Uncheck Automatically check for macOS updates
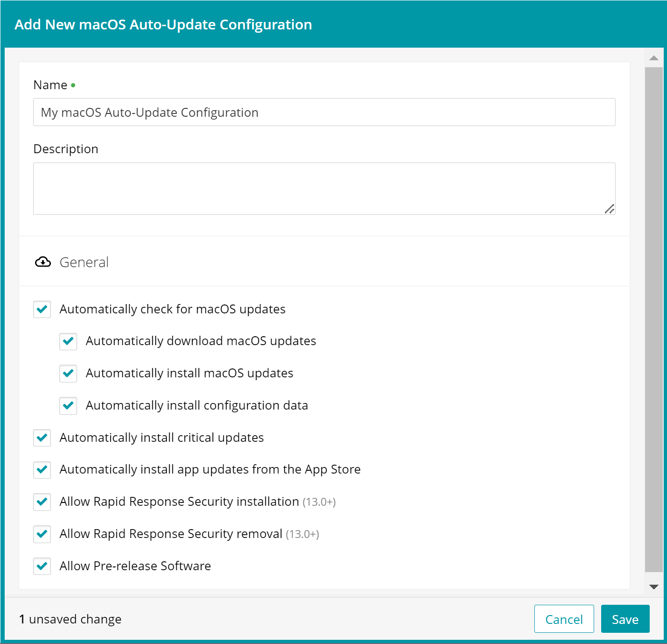This screenshot has height=644, width=667. (x=42, y=309)
